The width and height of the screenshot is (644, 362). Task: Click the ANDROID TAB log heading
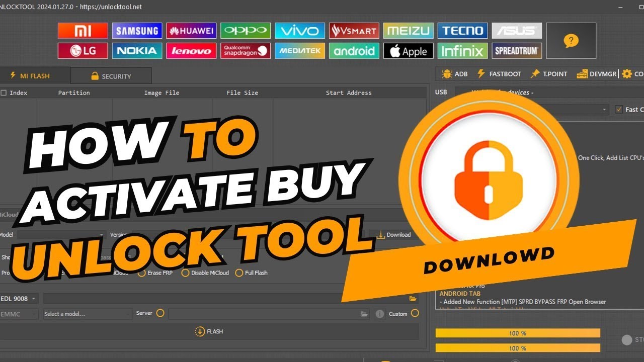click(460, 294)
